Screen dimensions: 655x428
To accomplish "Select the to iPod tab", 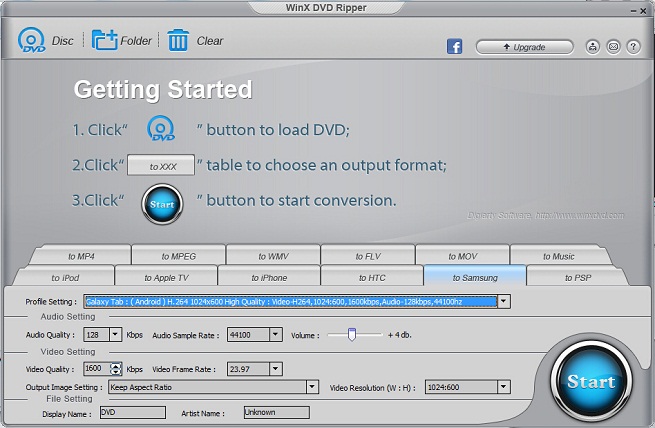I will [x=65, y=278].
